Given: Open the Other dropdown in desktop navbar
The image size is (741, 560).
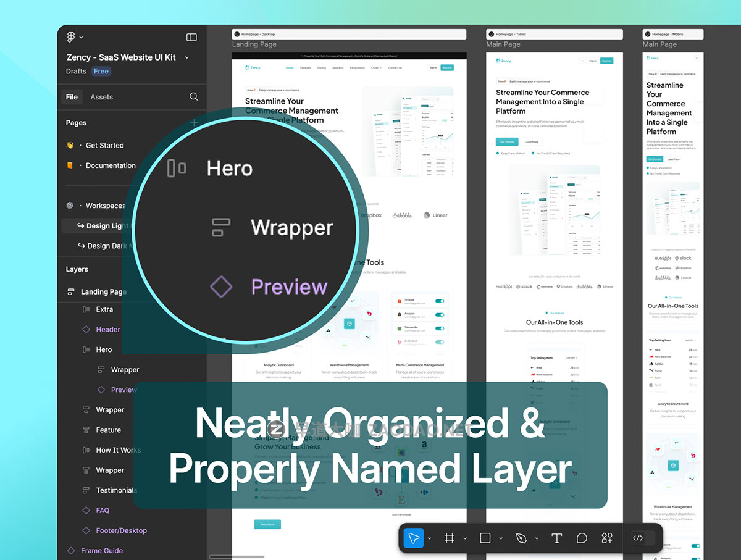Looking at the screenshot, I should click(377, 68).
